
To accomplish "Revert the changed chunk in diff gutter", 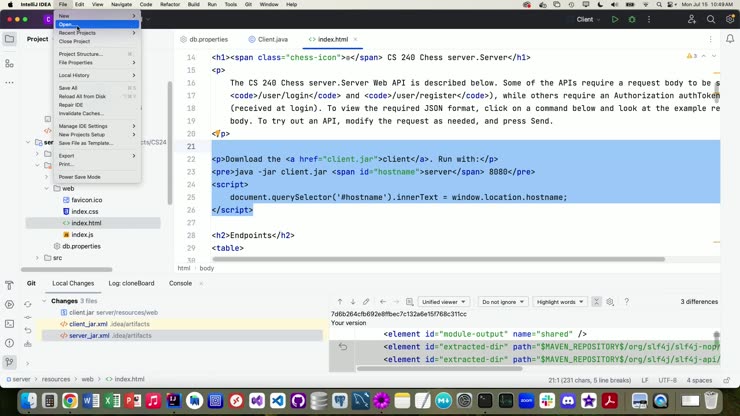I will [343, 347].
